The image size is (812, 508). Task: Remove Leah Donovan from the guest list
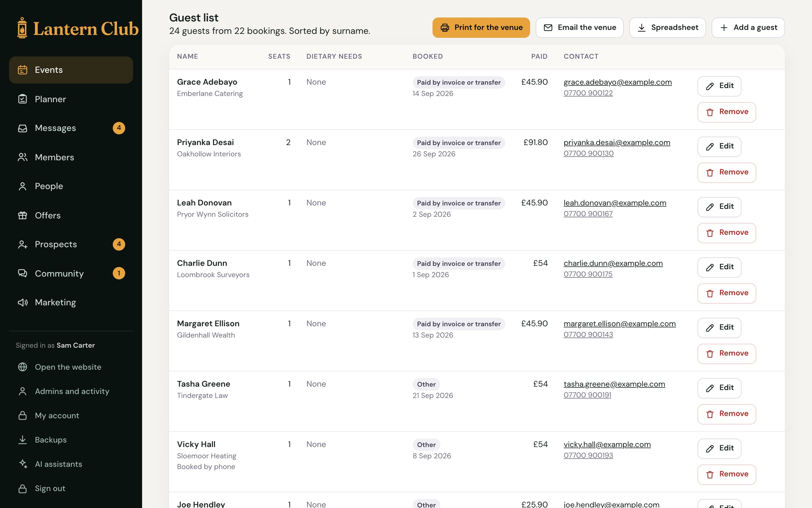pos(727,233)
